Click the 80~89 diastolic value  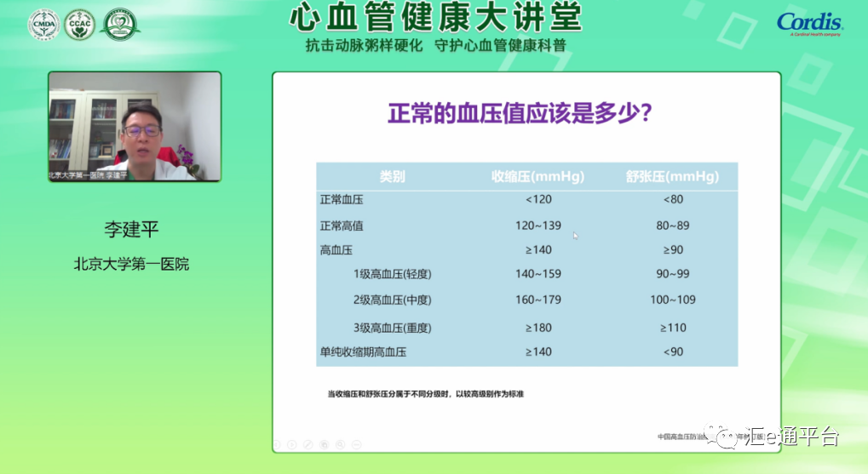[x=673, y=226]
